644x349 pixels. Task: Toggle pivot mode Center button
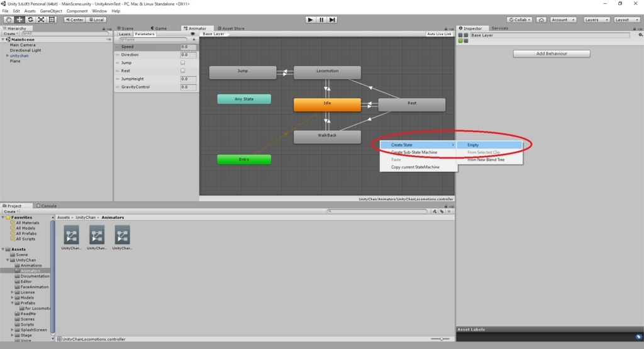[x=74, y=19]
